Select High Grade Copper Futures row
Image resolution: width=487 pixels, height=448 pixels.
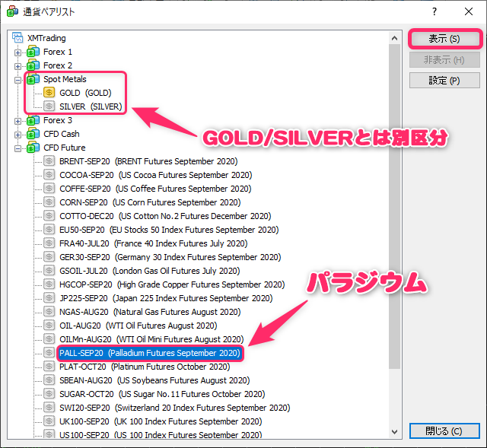(172, 284)
